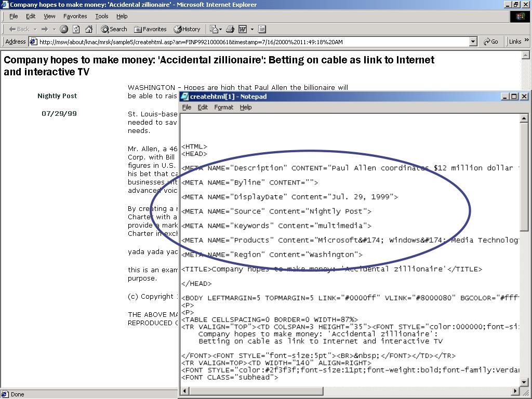This screenshot has width=532, height=399.
Task: Open Notepad's File menu
Action: click(x=187, y=107)
